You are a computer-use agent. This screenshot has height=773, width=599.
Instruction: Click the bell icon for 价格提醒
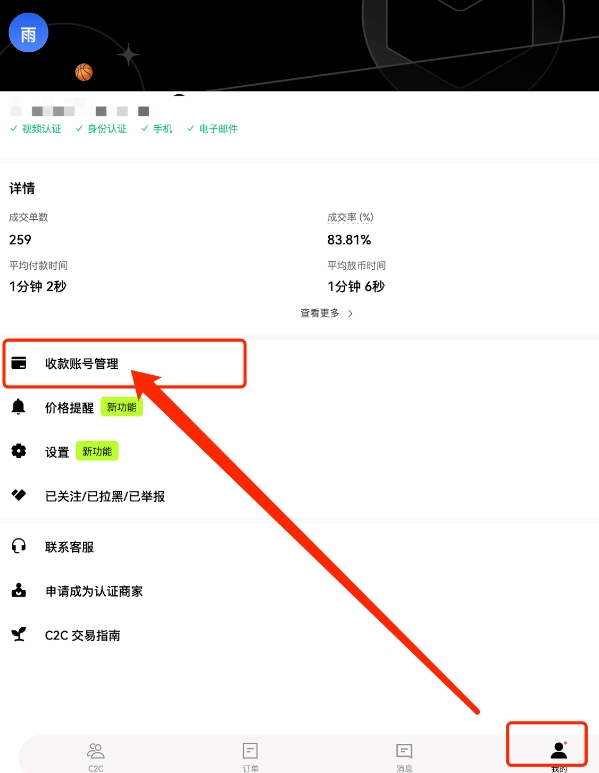[18, 407]
